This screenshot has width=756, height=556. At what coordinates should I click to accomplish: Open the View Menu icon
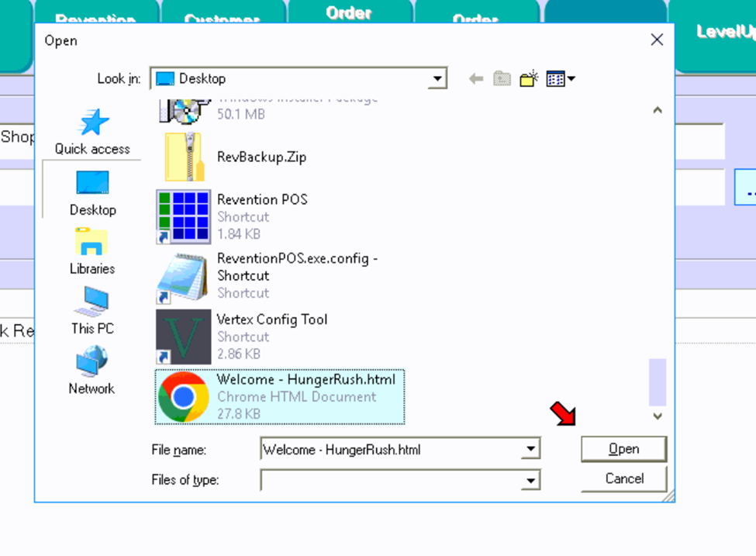point(561,78)
